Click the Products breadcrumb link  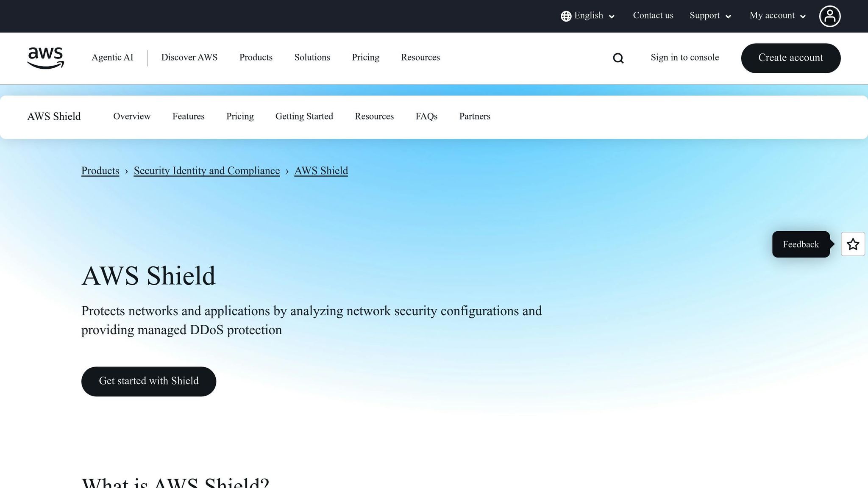(100, 171)
